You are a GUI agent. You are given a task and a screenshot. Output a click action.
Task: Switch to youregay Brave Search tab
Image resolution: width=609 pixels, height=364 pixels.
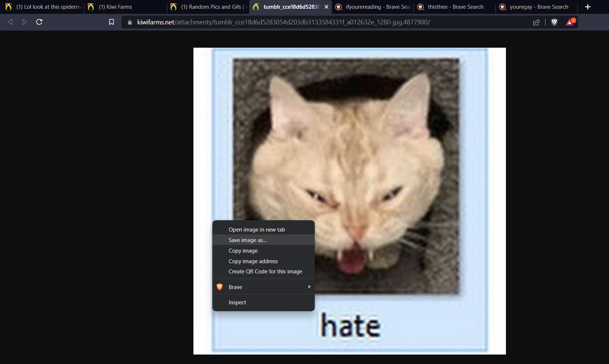(537, 7)
